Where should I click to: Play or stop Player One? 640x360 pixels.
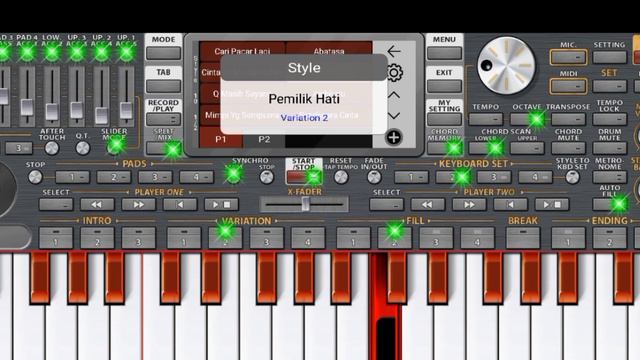(x=221, y=204)
